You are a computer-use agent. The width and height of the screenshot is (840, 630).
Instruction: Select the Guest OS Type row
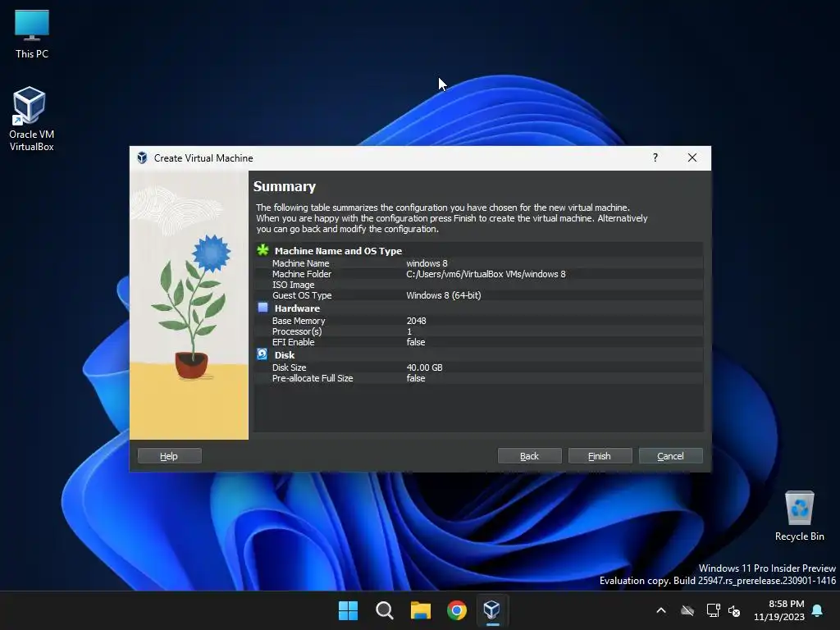(478, 295)
